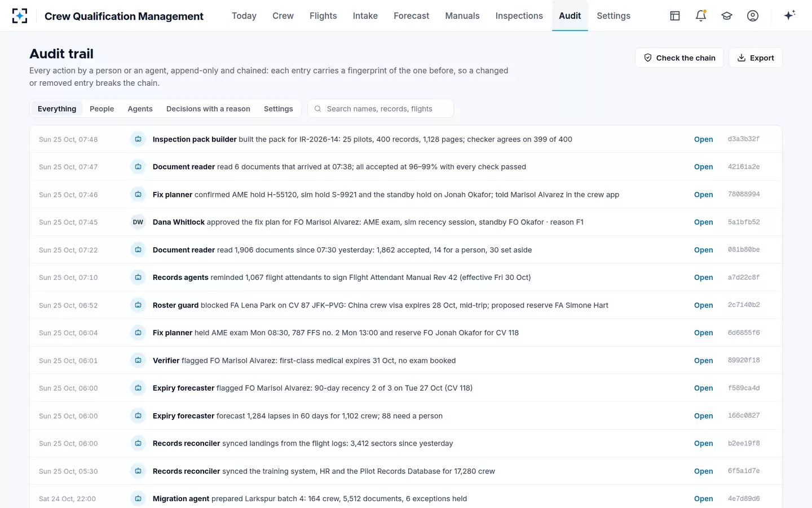
Task: Click agent icon on Inspection pack builder row
Action: tap(138, 139)
